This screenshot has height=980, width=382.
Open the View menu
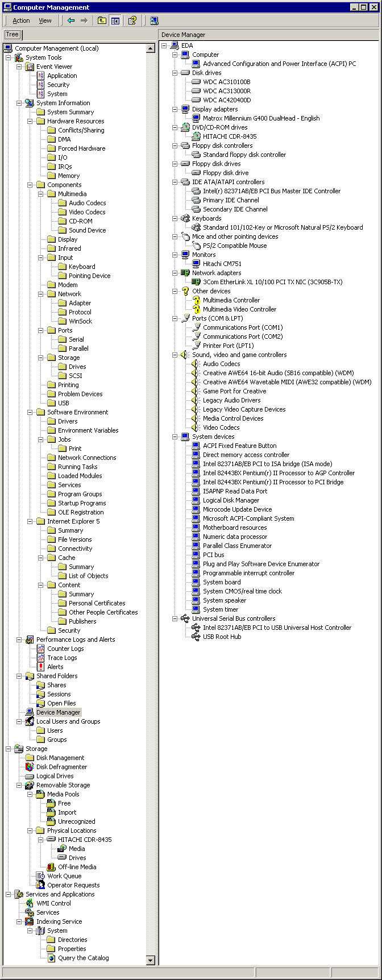tap(45, 20)
